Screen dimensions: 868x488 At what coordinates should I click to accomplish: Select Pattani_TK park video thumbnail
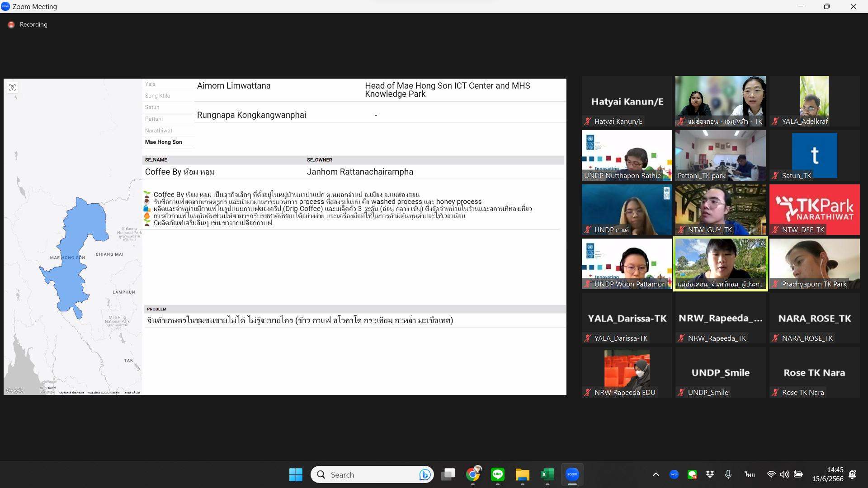720,155
